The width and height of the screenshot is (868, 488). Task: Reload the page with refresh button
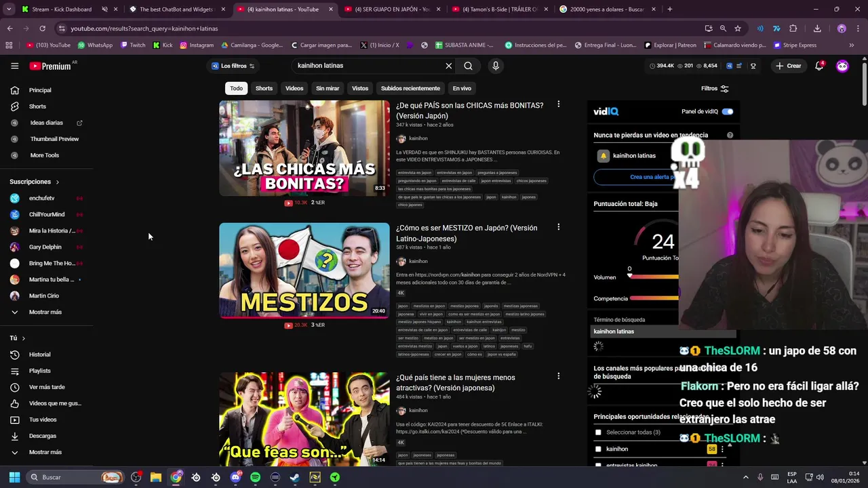[42, 28]
